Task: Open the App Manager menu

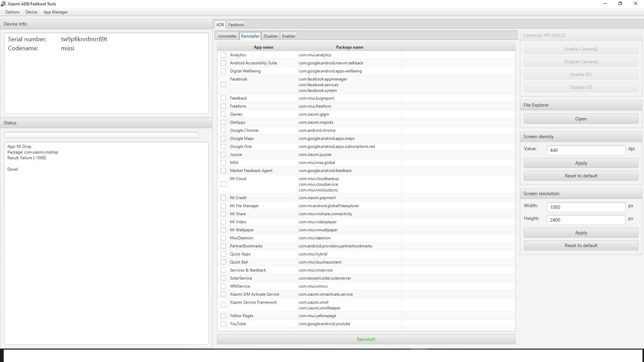Action: tap(56, 12)
